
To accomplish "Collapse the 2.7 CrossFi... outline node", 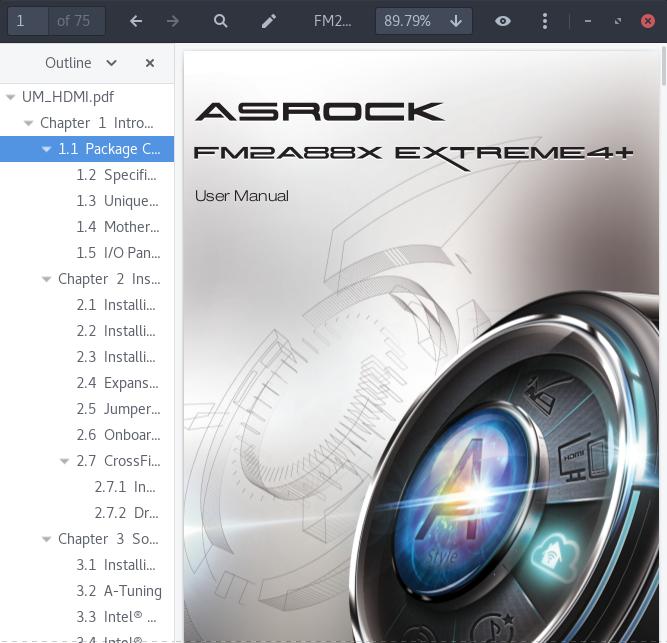I will [x=64, y=461].
